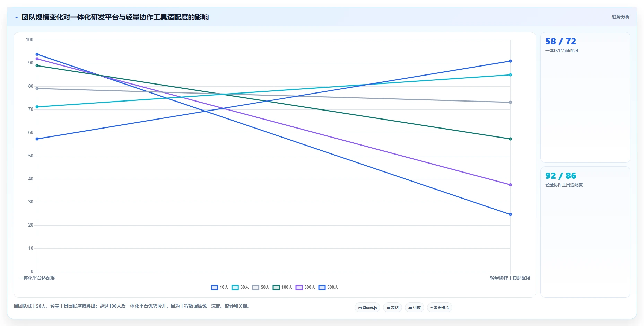Click the trend icon beside the chart title
The height and width of the screenshot is (326, 644).
[x=16, y=17]
